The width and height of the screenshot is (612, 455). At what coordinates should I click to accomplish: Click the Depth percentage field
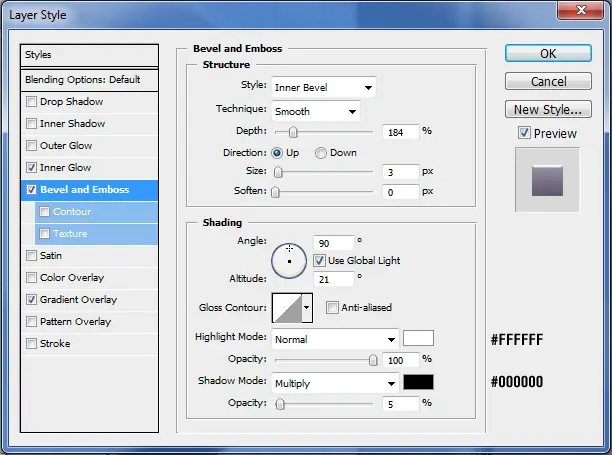(x=400, y=132)
